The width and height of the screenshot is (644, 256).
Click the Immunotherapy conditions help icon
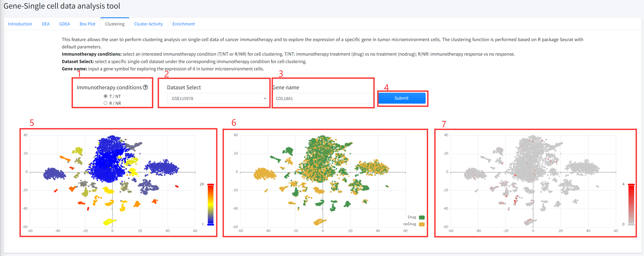click(145, 87)
